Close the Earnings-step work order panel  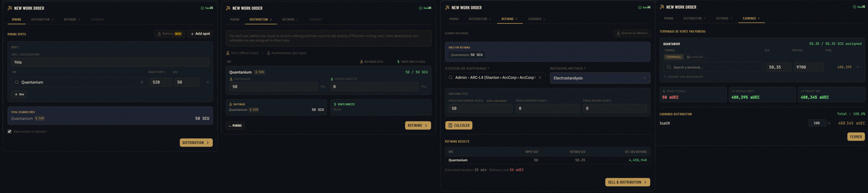[x=863, y=6]
